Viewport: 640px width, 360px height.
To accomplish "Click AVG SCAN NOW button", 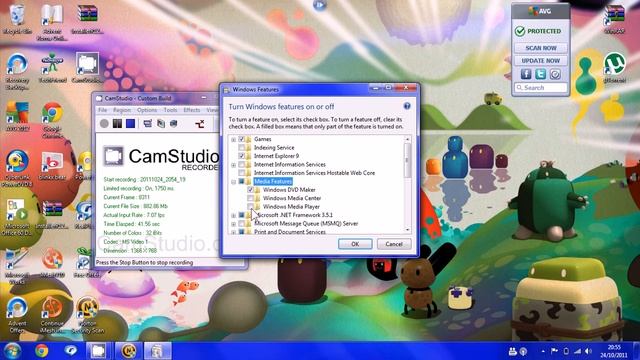I will pyautogui.click(x=541, y=48).
